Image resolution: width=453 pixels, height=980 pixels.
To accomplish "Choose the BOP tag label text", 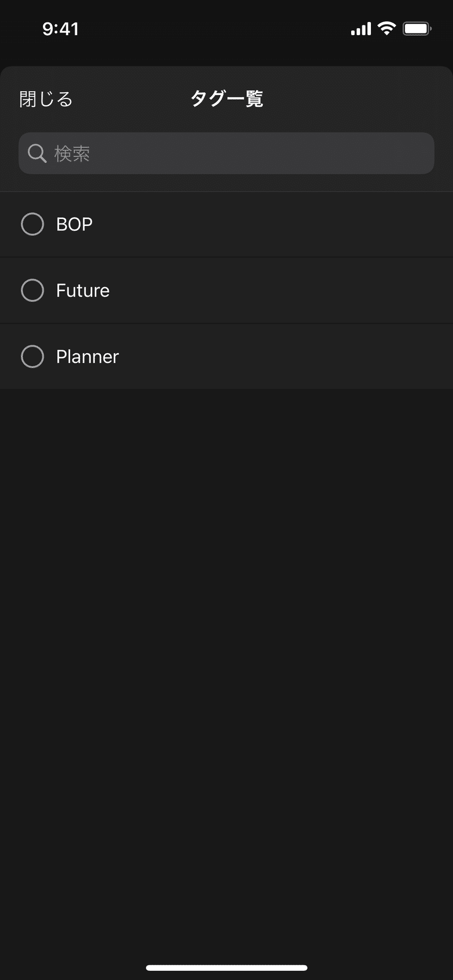I will [74, 224].
